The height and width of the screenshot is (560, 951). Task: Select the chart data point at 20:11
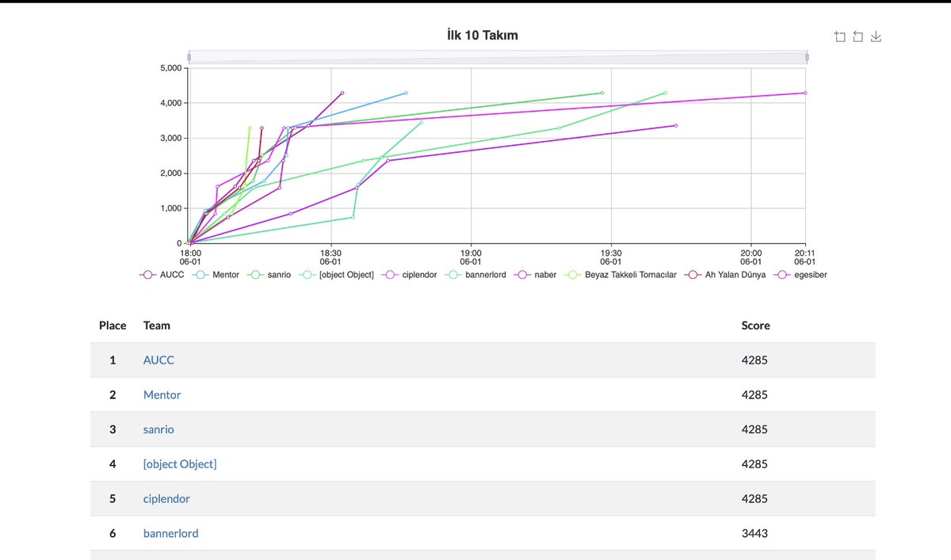pyautogui.click(x=805, y=93)
